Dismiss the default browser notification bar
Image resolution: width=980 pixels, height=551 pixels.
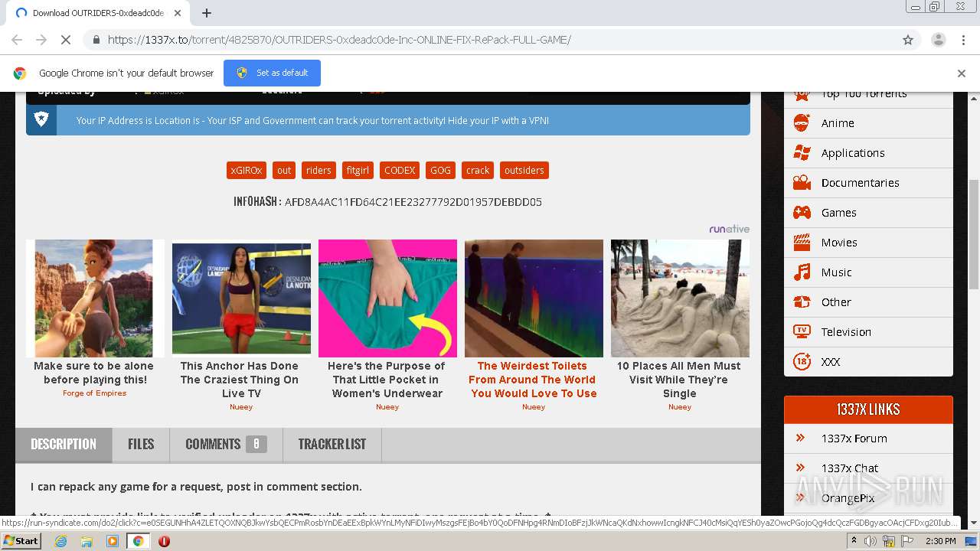(x=962, y=73)
